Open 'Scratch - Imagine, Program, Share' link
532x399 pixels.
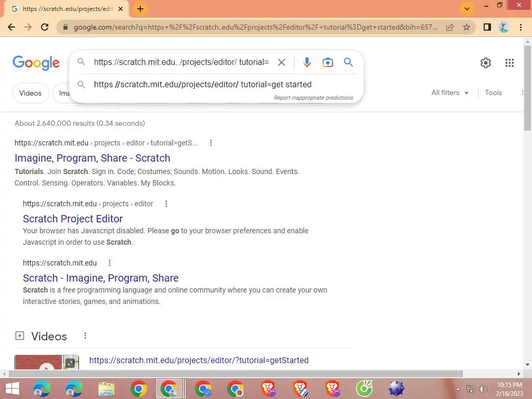click(100, 278)
